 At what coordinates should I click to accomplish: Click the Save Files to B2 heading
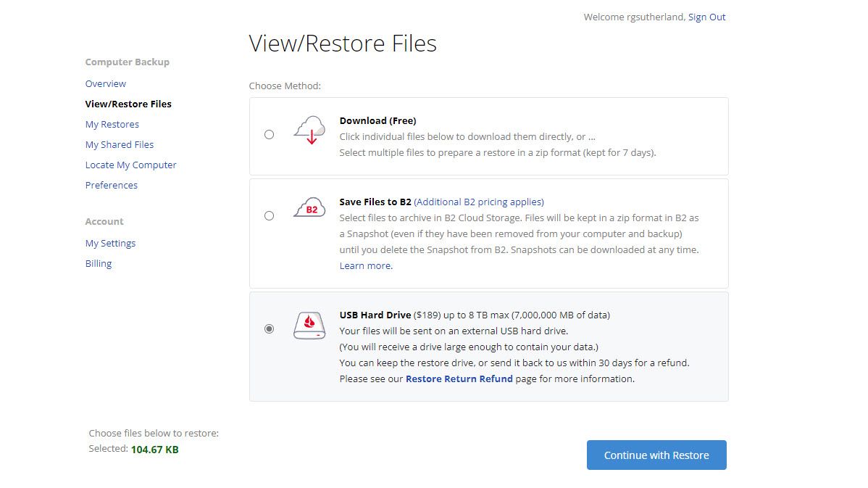tap(375, 202)
